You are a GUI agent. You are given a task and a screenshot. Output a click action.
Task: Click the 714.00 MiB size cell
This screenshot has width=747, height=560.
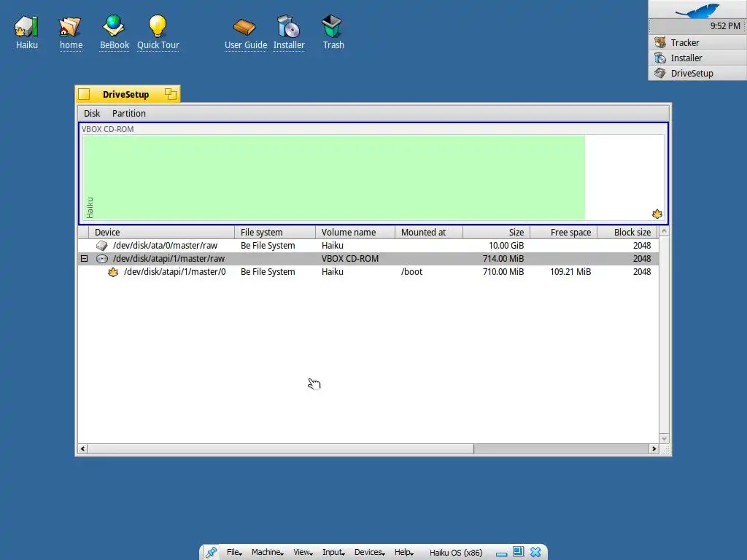(x=503, y=259)
